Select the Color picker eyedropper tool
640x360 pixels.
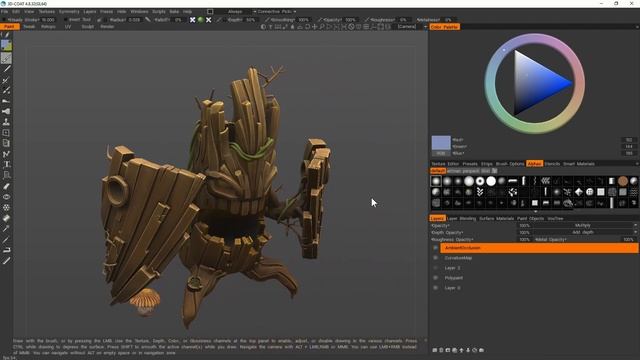6,229
